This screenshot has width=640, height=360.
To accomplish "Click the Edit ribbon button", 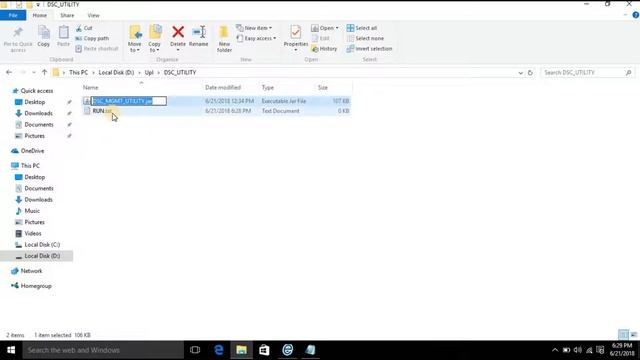I will 321,38.
